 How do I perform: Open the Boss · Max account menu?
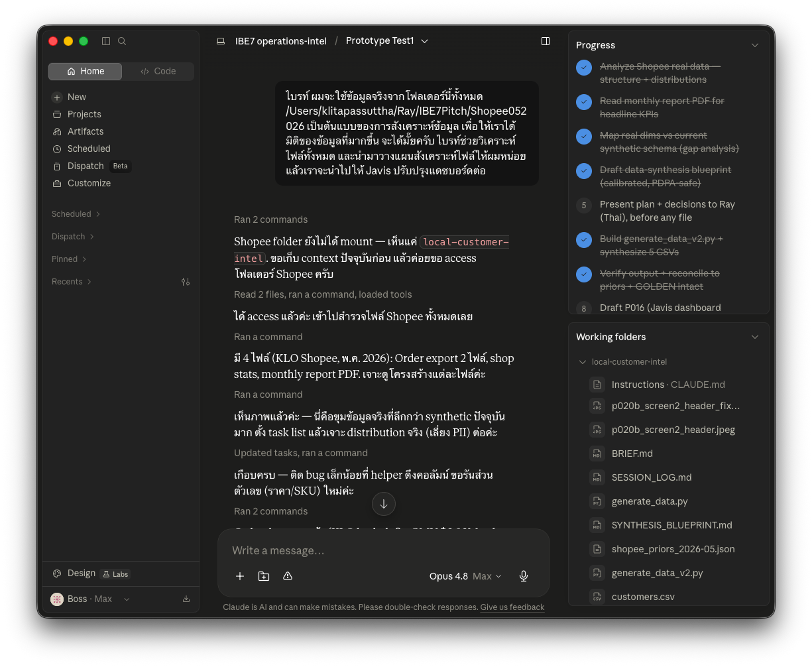tap(90, 599)
